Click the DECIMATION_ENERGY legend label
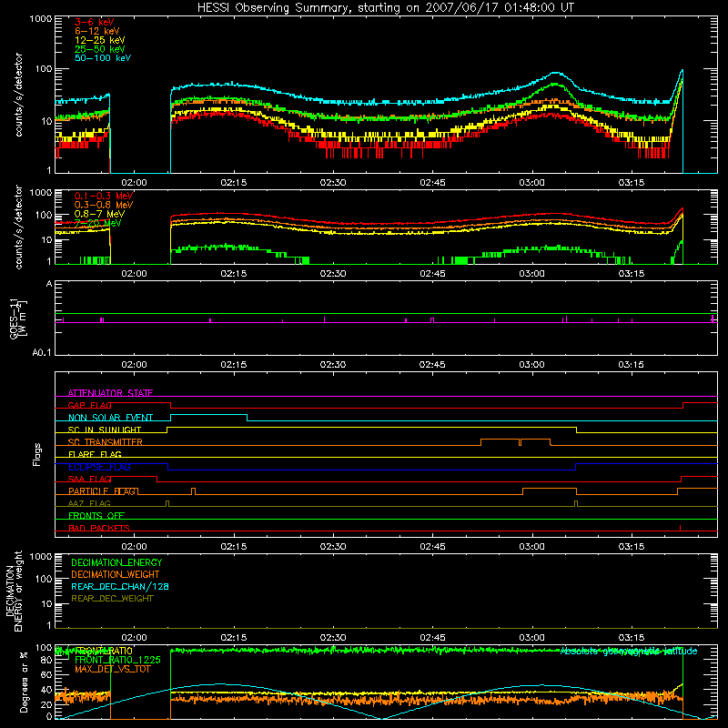This screenshot has height=728, width=728. tap(116, 562)
